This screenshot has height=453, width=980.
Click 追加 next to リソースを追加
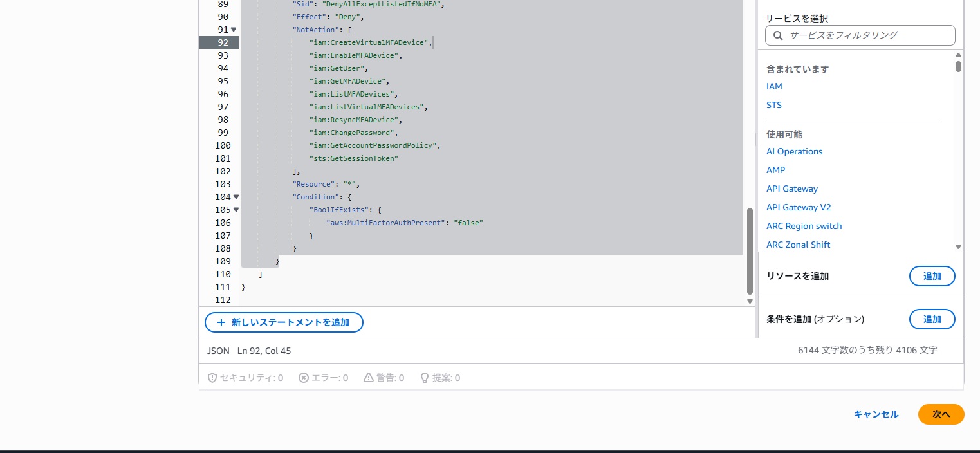pos(932,276)
